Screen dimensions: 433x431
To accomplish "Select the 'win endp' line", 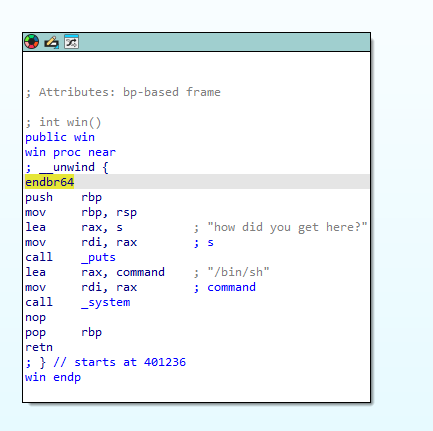I will (53, 377).
